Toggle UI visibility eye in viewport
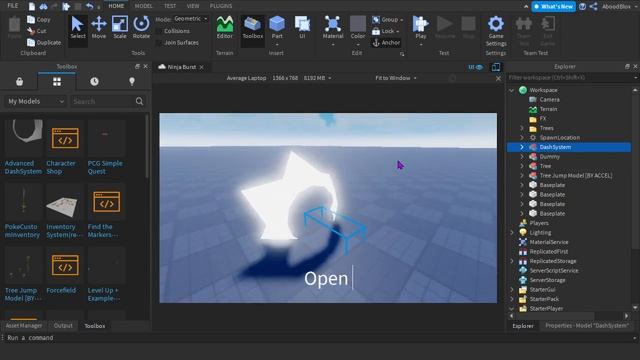Image resolution: width=640 pixels, height=360 pixels. pyautogui.click(x=476, y=67)
